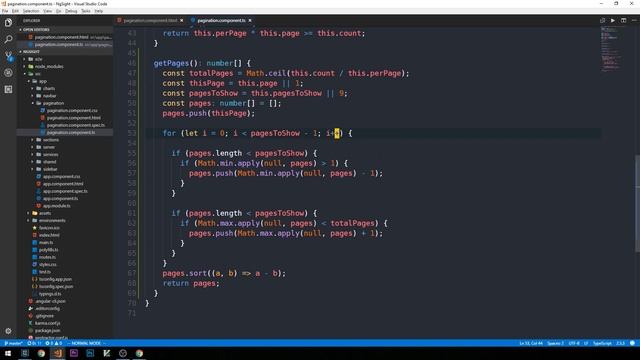Open the Manage gear at sidebar bottom
The width and height of the screenshot is (640, 360).
tap(8, 331)
